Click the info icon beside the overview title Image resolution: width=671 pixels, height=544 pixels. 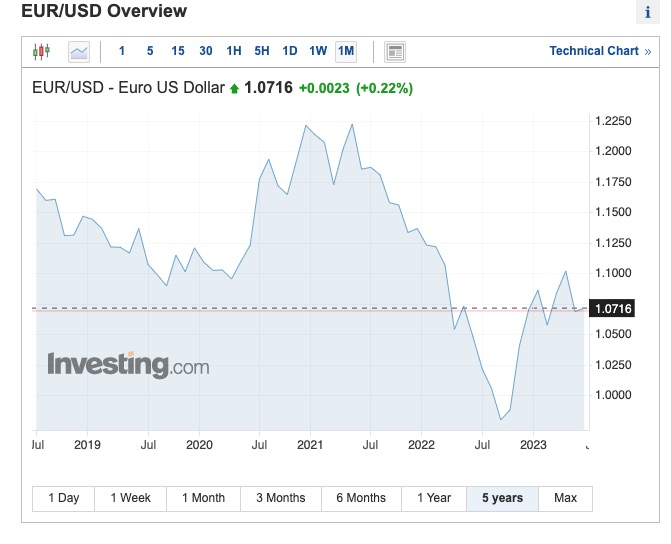click(x=647, y=12)
